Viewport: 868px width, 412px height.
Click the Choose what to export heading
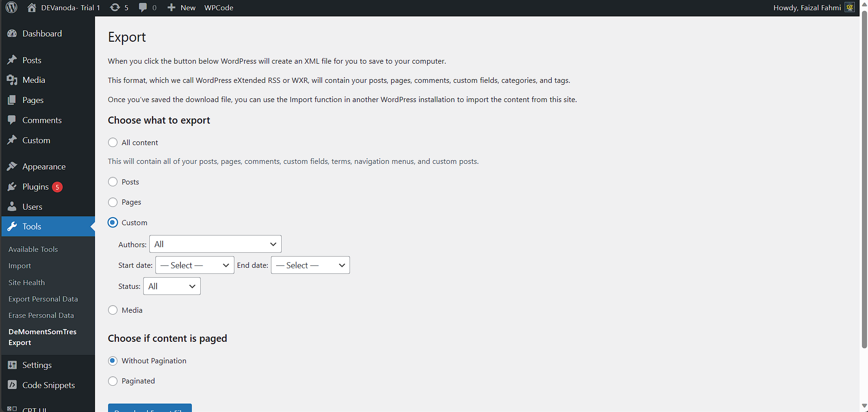click(159, 120)
